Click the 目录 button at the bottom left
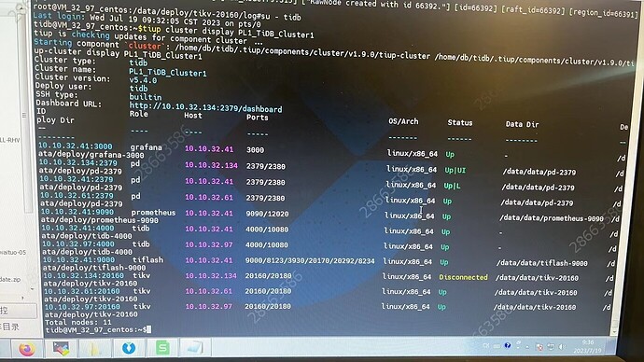Viewport: 644px width, 362px height. coord(10,327)
